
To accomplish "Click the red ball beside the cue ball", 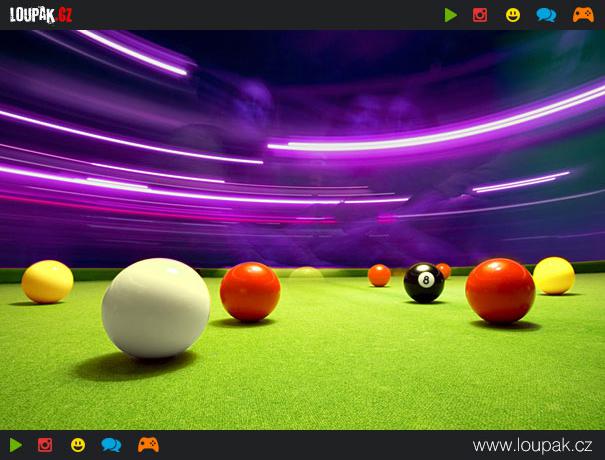I will point(250,291).
